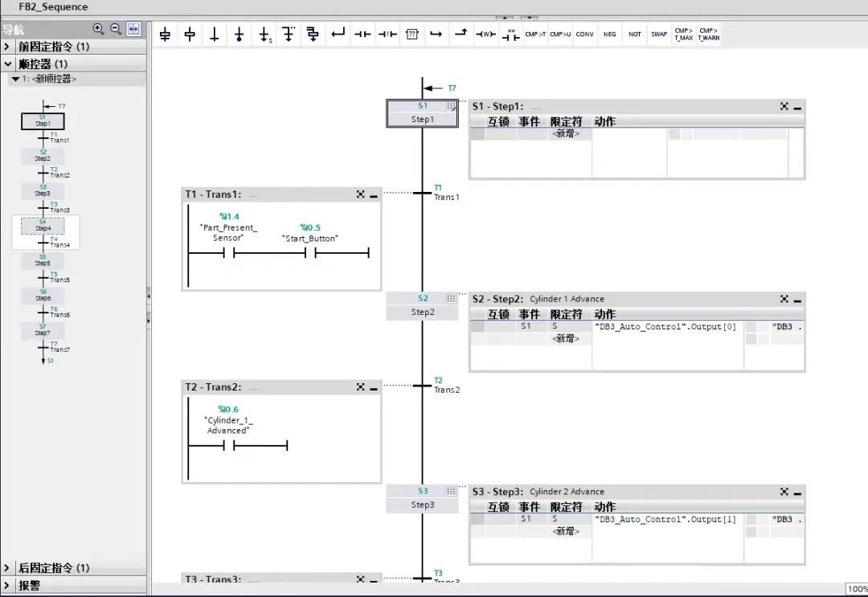Select Part_Present_Sensor contact in Trans1
The width and height of the screenshot is (868, 597).
228,253
